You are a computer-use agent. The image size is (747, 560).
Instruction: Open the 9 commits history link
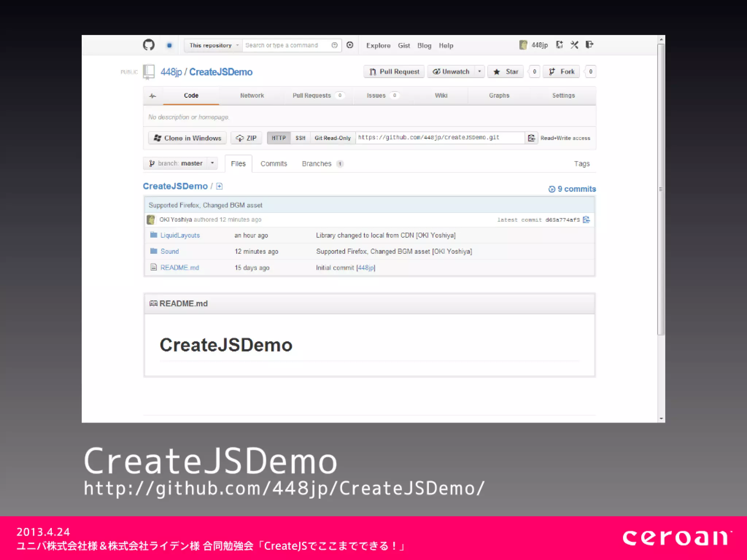tap(572, 189)
